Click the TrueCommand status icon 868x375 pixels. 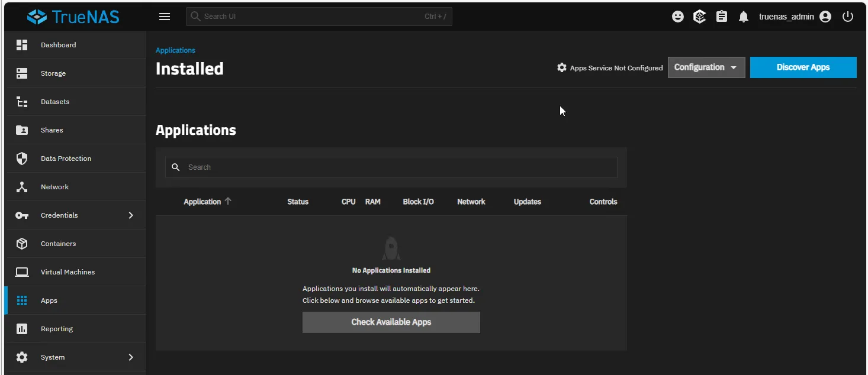[700, 17]
